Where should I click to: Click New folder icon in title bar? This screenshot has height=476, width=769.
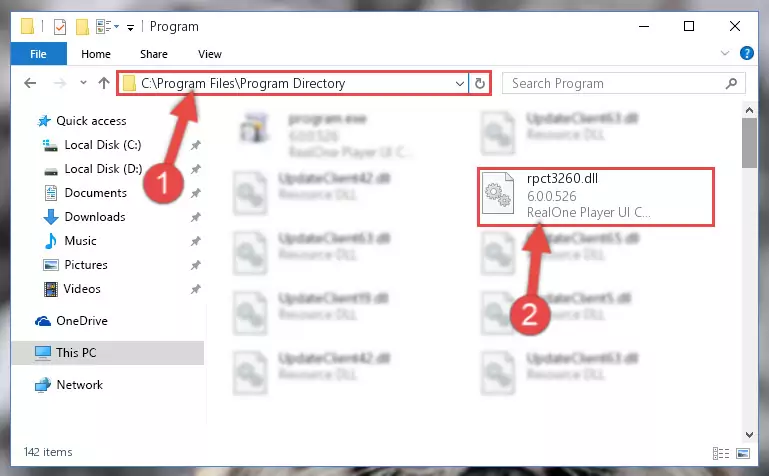pos(82,26)
